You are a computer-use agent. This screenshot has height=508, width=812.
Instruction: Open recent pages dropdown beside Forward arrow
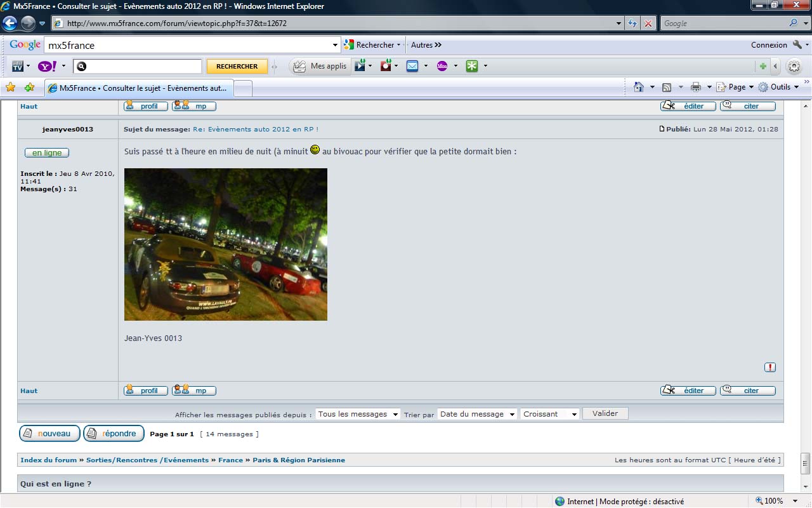point(42,23)
